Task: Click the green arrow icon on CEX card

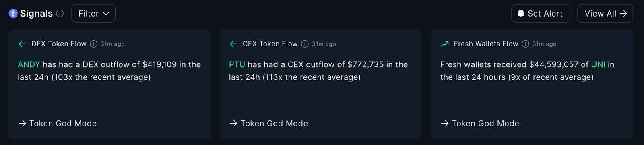Action: coord(233,44)
